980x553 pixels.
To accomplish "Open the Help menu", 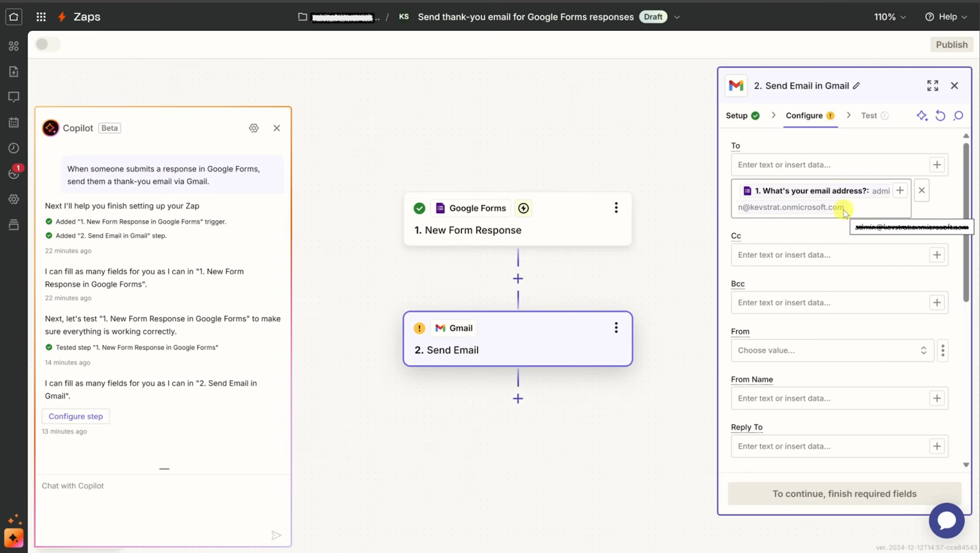I will click(946, 17).
